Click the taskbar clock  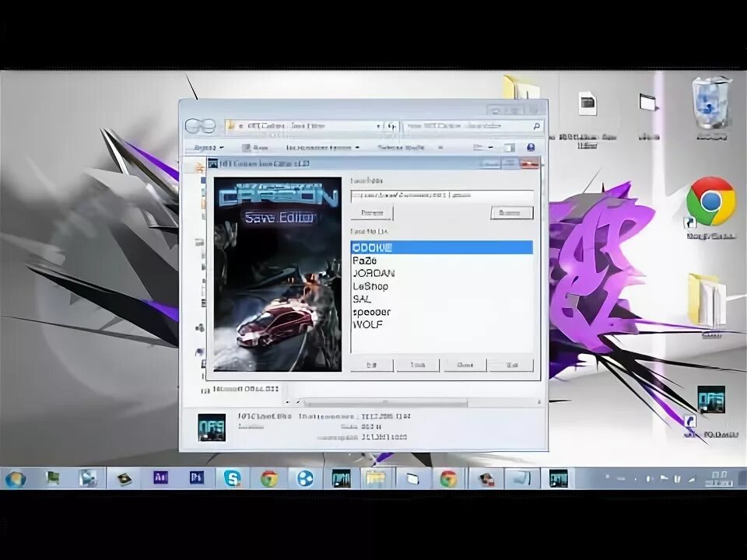pyautogui.click(x=718, y=478)
